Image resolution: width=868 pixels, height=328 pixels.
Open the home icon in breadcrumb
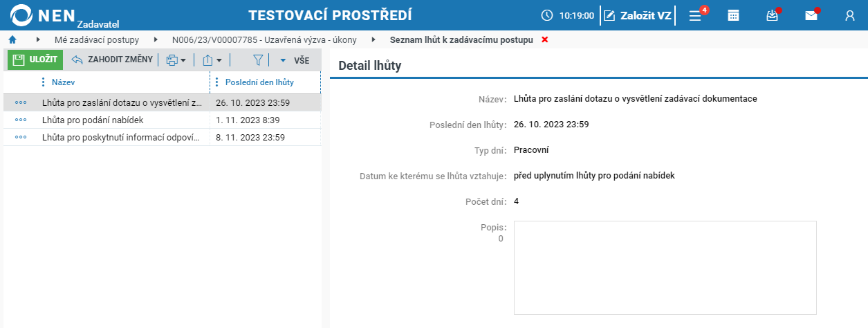tap(12, 39)
